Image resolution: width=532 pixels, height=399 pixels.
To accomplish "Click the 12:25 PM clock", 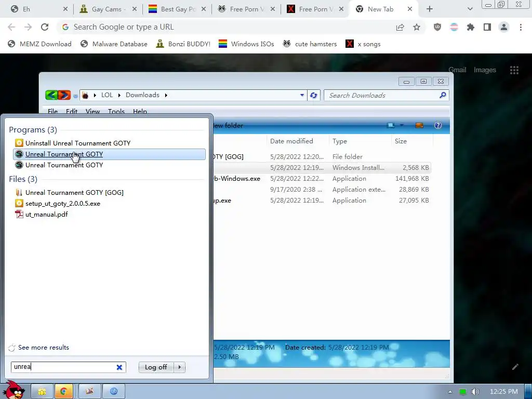I will coord(504,392).
